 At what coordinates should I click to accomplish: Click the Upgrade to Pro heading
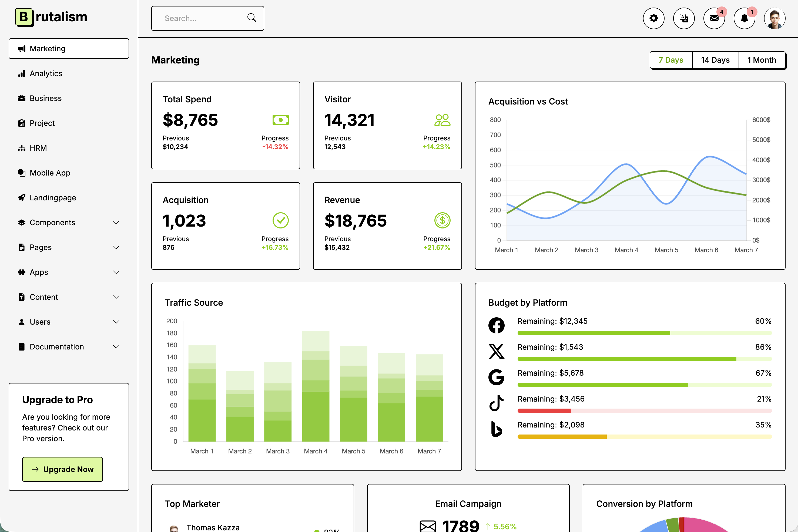pyautogui.click(x=57, y=400)
